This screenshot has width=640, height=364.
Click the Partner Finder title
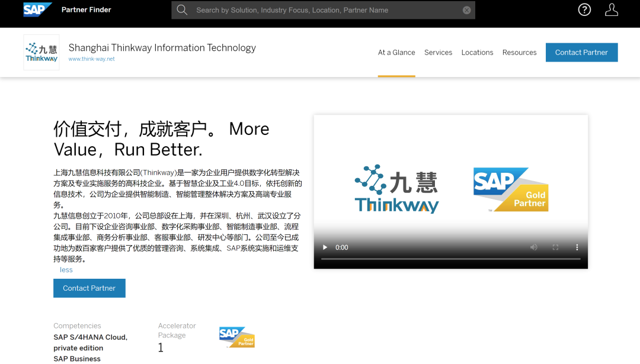tap(86, 9)
